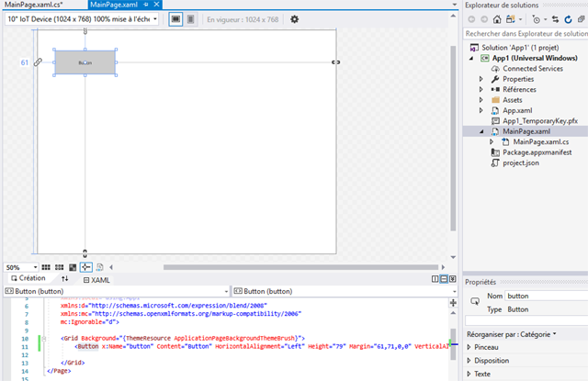
Task: Switch to the MainPage.xaml.cs tab
Action: click(29, 6)
